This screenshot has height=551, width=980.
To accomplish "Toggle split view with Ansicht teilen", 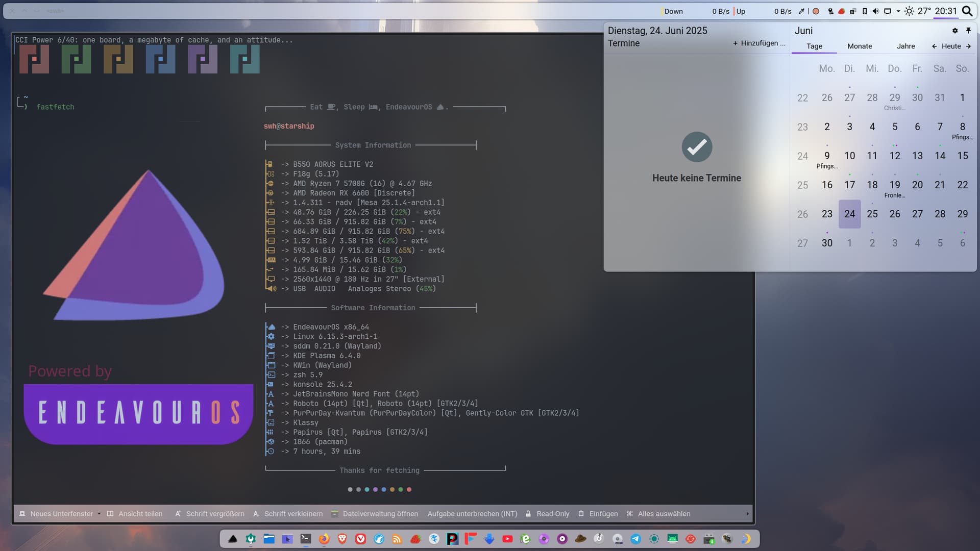I will [135, 514].
